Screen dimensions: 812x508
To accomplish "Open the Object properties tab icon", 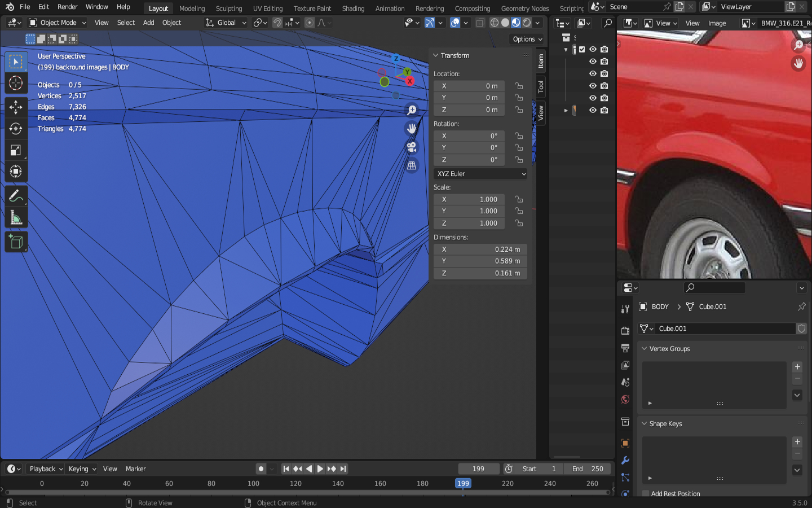I will point(625,443).
